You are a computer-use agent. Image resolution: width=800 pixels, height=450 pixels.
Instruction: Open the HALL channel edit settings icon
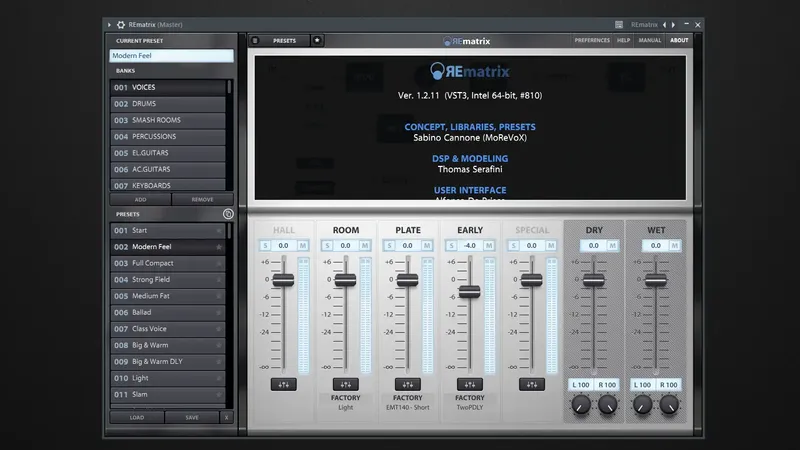(284, 384)
